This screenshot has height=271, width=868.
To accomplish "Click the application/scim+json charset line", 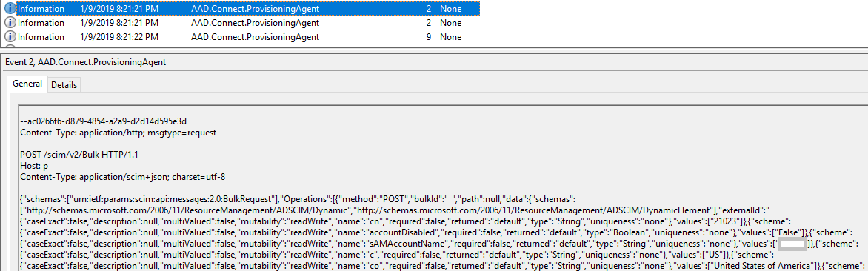I will (122, 178).
